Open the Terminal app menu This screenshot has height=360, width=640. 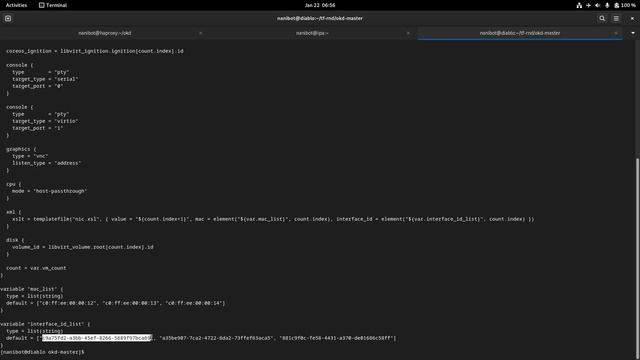(x=53, y=5)
